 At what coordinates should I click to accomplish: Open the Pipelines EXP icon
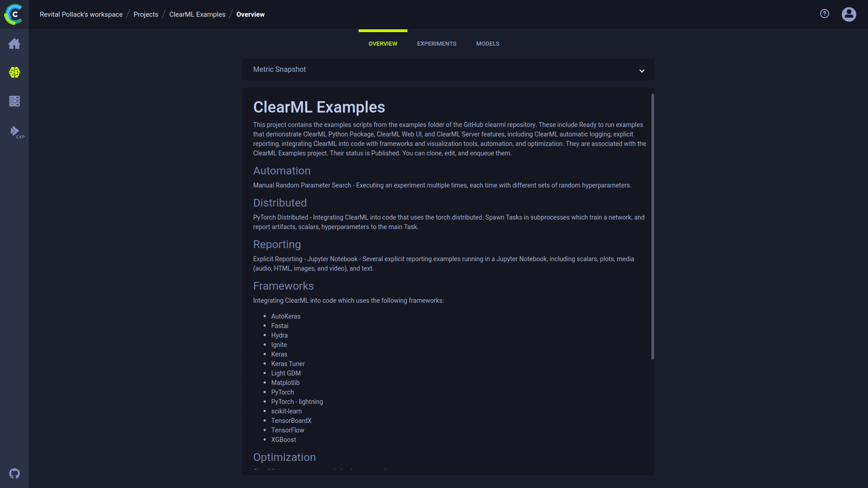(x=16, y=131)
